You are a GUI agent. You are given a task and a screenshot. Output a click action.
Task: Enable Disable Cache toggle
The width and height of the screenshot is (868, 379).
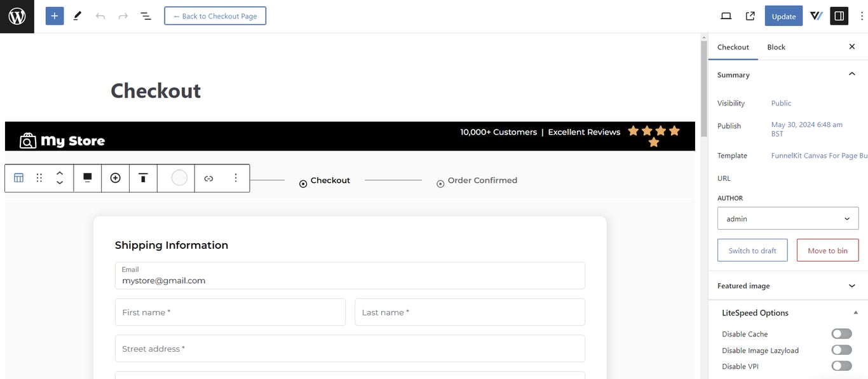pyautogui.click(x=841, y=333)
